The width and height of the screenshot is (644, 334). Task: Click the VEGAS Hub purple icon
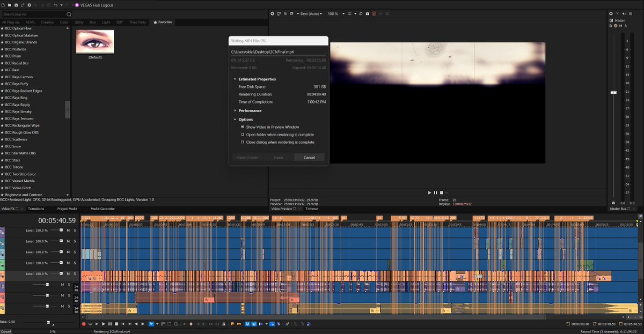click(x=77, y=5)
